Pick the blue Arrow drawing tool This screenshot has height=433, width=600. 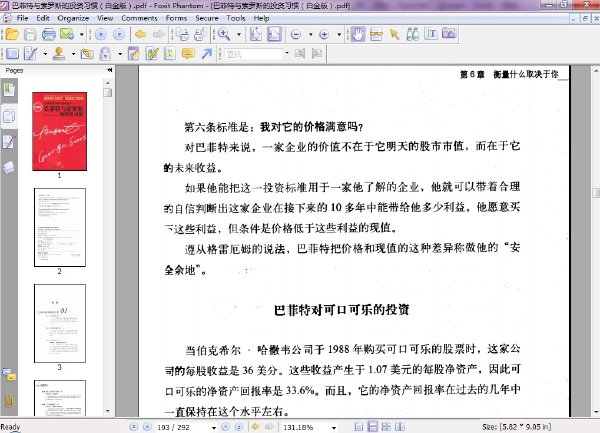(x=206, y=54)
